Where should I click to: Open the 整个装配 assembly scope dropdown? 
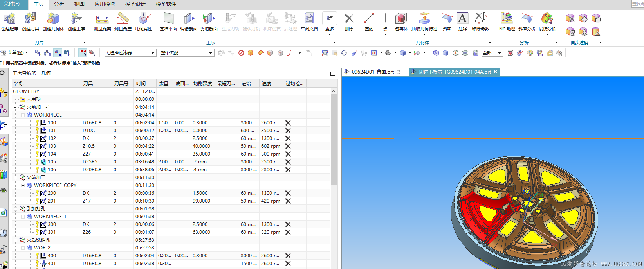(187, 53)
